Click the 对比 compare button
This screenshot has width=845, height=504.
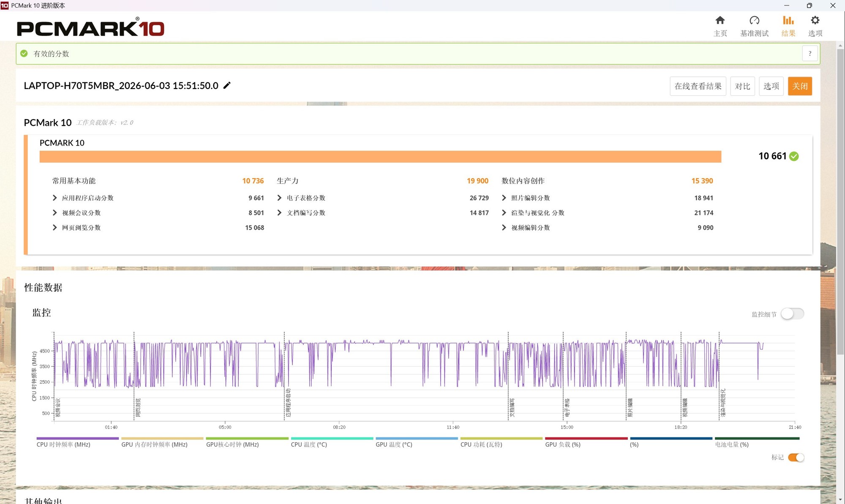point(742,86)
